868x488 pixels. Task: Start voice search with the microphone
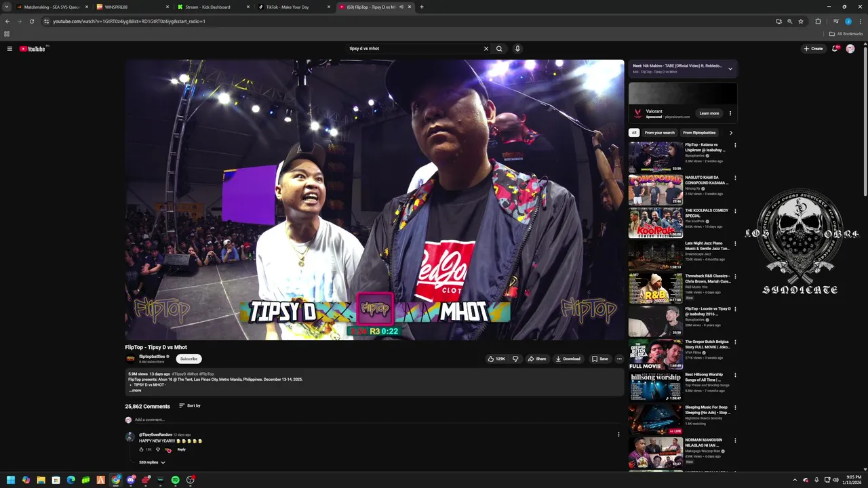point(517,49)
